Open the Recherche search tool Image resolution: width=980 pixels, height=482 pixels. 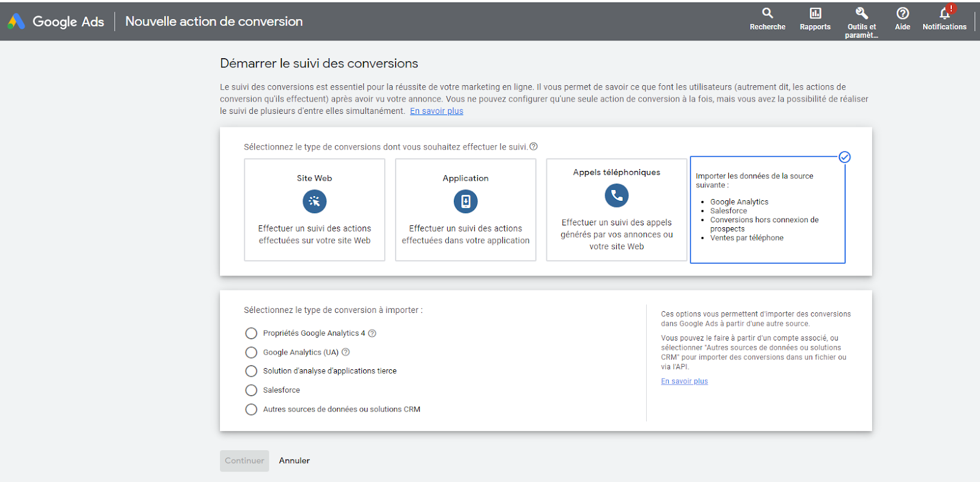767,19
